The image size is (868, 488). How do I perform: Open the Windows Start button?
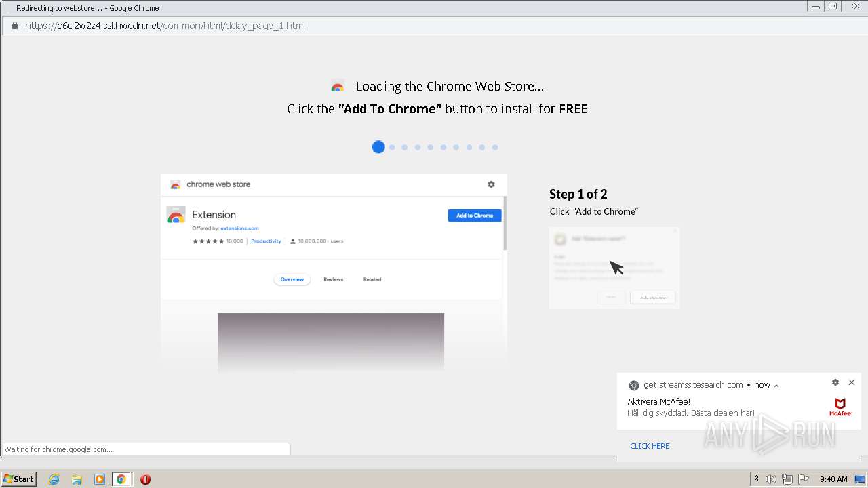click(x=19, y=479)
